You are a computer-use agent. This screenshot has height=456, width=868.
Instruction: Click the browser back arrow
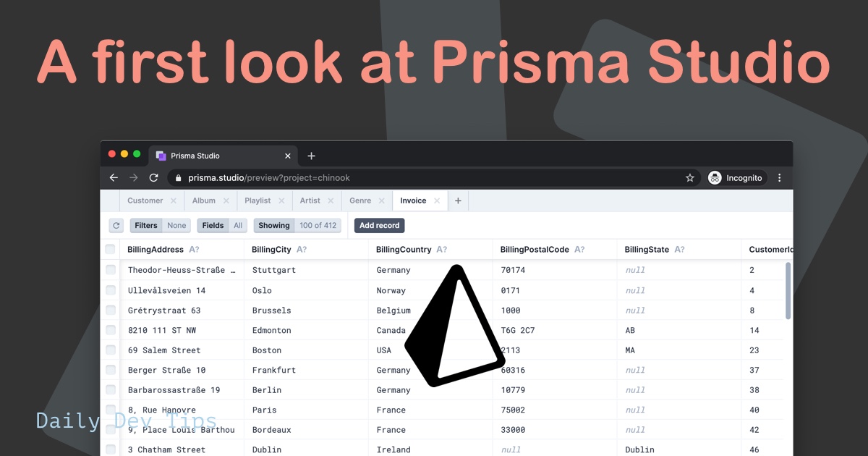(x=114, y=177)
